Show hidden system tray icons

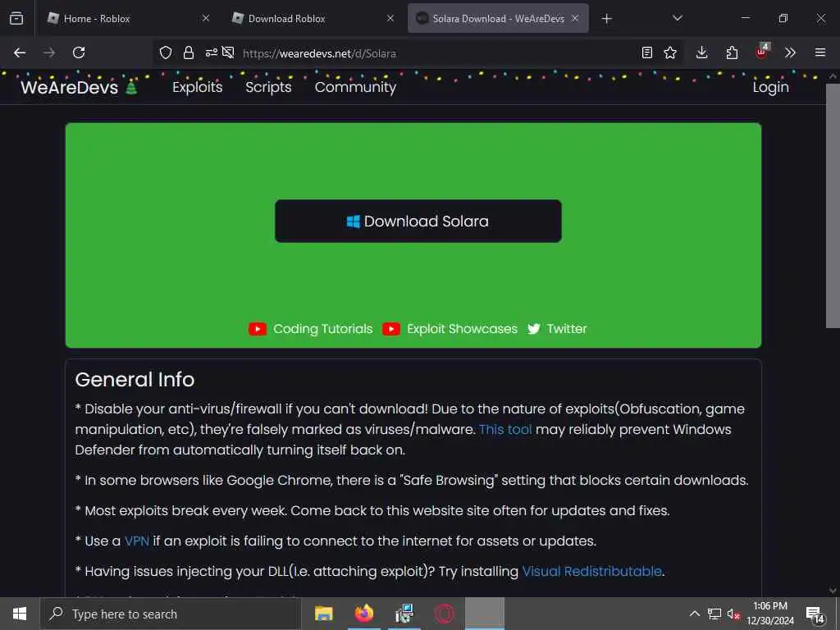[x=694, y=614]
